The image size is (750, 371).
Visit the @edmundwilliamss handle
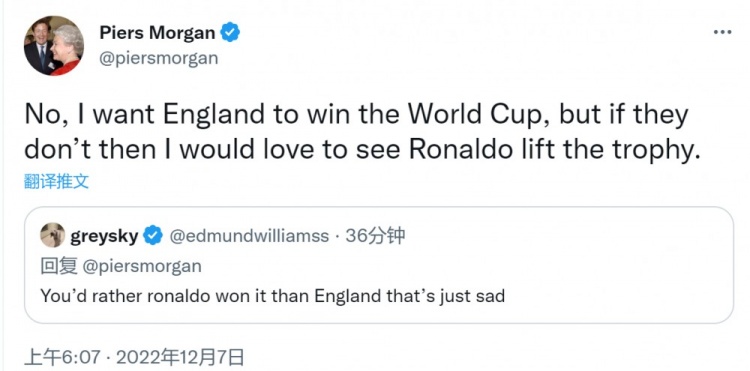click(x=250, y=236)
